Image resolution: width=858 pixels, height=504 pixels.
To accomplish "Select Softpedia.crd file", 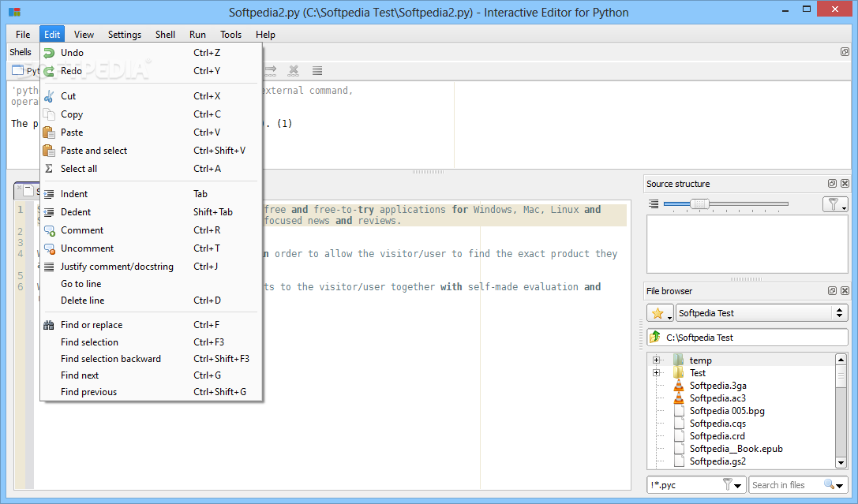I will [717, 436].
